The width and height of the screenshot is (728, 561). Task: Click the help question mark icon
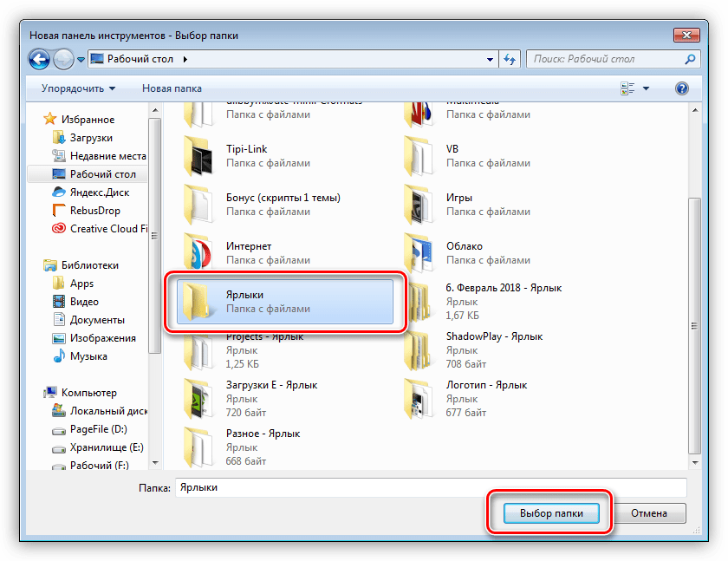click(x=681, y=88)
